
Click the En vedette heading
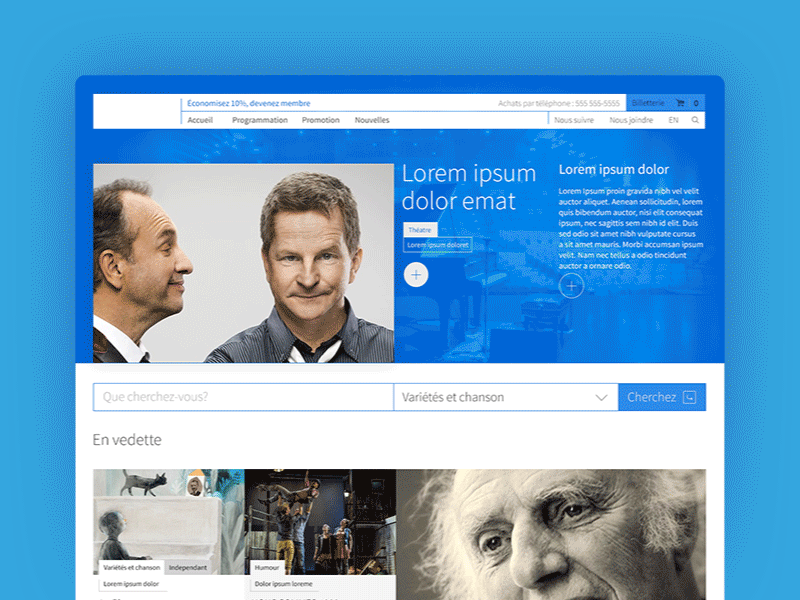(x=127, y=440)
